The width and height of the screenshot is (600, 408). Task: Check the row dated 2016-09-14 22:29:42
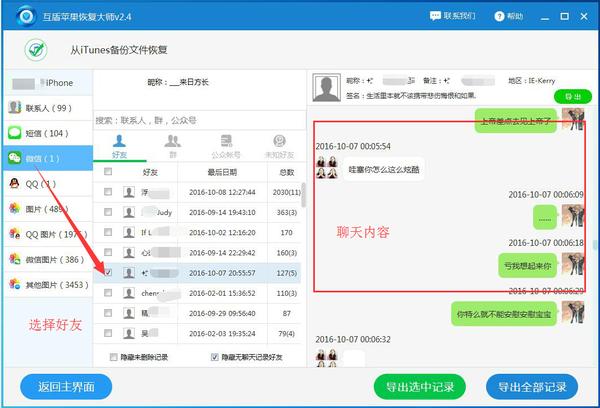click(x=108, y=252)
